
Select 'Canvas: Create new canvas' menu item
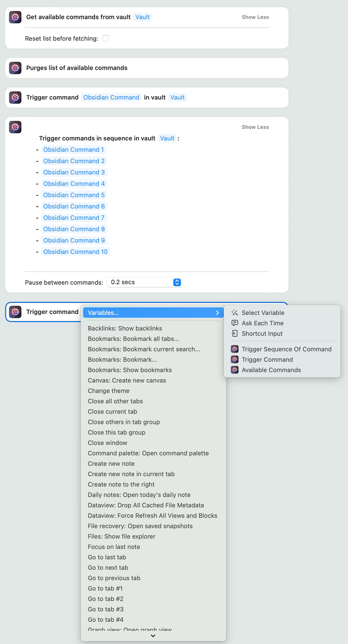[127, 380]
